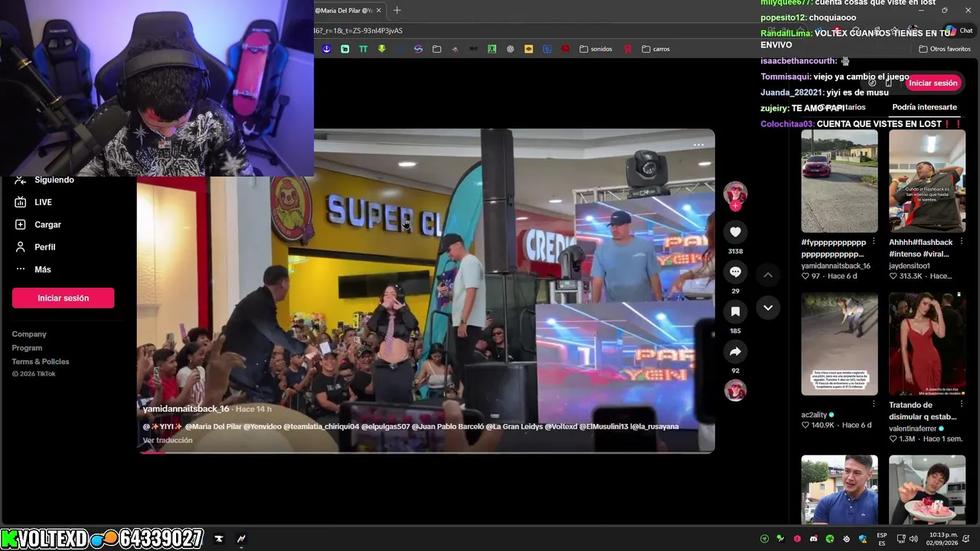Open the sonidos bookmarks folder
This screenshot has height=551, width=980.
(x=596, y=49)
